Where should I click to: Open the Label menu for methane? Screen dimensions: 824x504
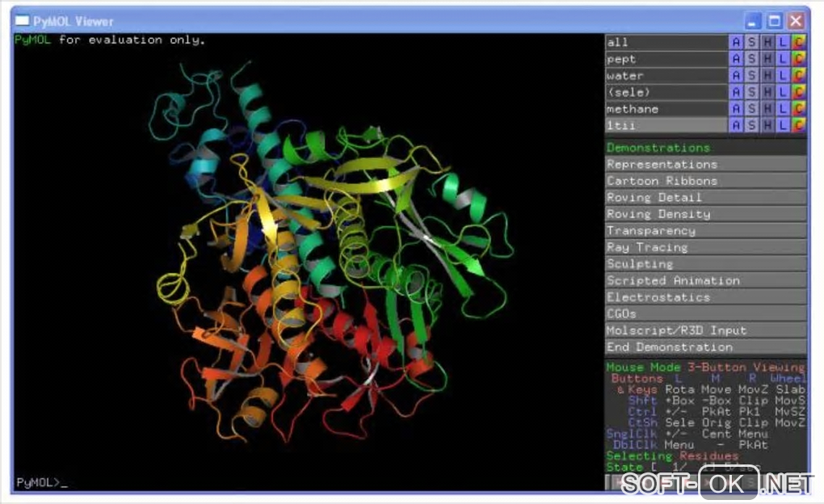(783, 109)
